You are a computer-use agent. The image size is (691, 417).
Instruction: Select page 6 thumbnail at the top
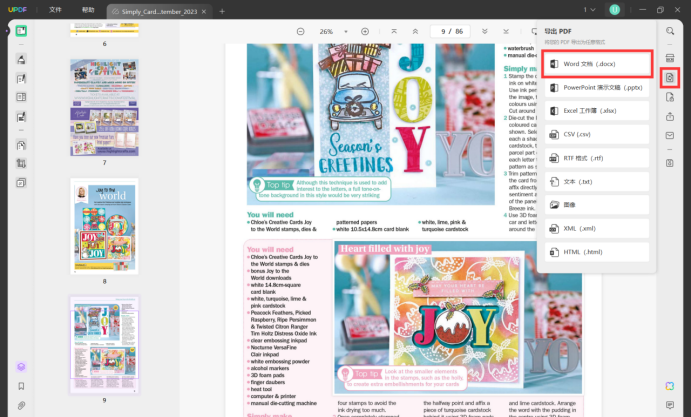104,30
